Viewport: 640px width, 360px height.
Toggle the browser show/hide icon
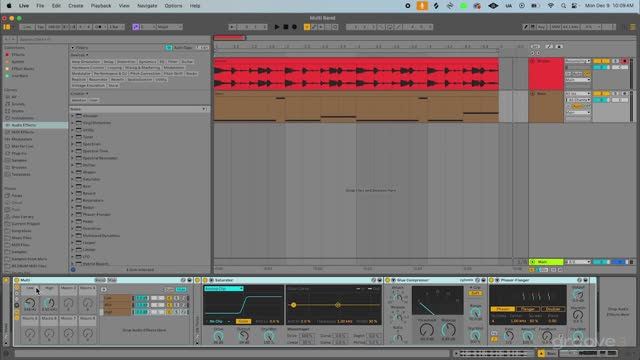[x=7, y=27]
